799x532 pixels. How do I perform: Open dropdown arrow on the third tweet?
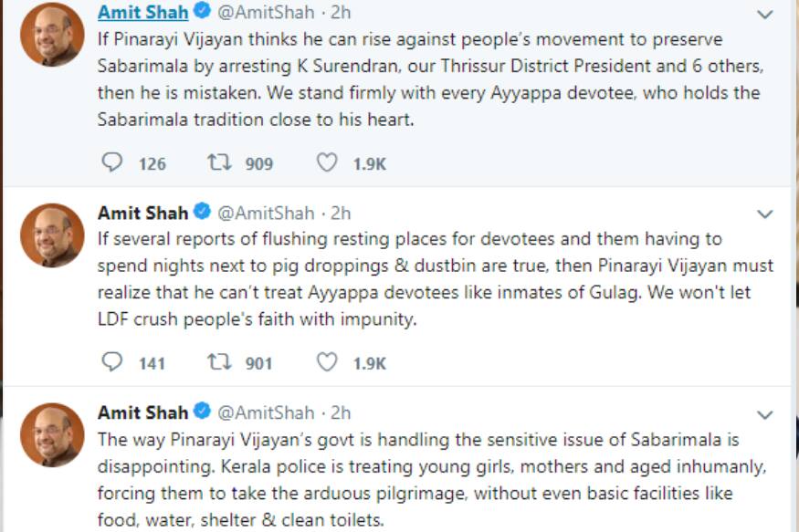[x=765, y=414]
